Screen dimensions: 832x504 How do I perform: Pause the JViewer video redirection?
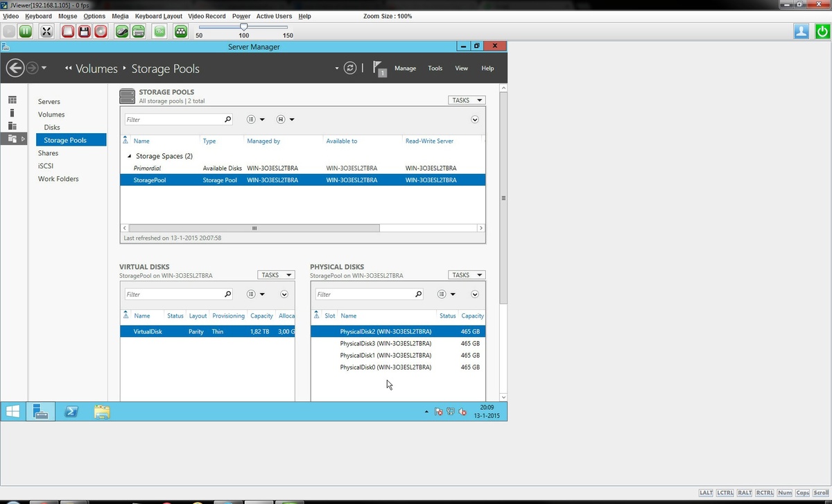[26, 31]
